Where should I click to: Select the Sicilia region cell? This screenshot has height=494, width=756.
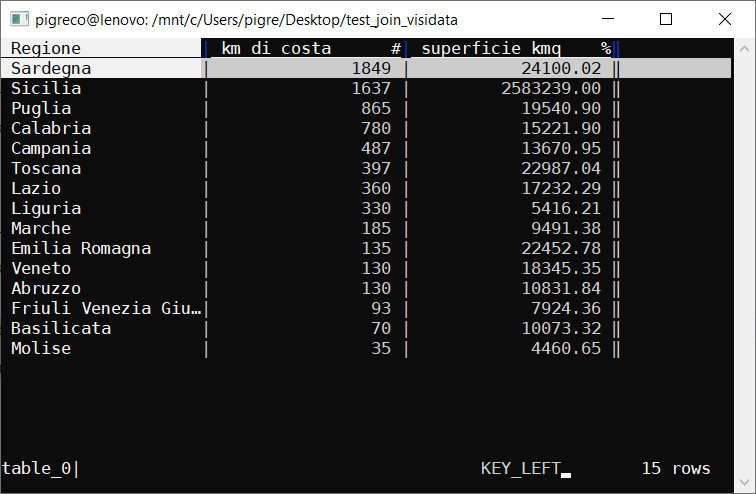46,89
